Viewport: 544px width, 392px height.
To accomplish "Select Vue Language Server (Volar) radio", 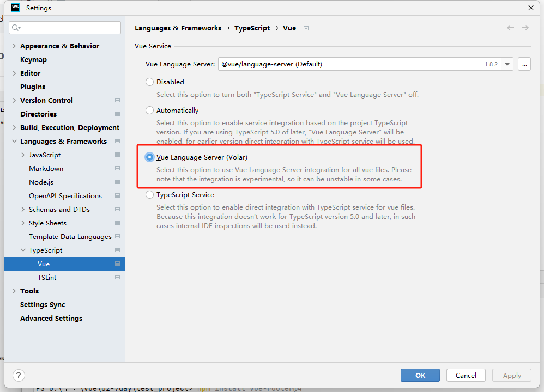I will click(149, 157).
